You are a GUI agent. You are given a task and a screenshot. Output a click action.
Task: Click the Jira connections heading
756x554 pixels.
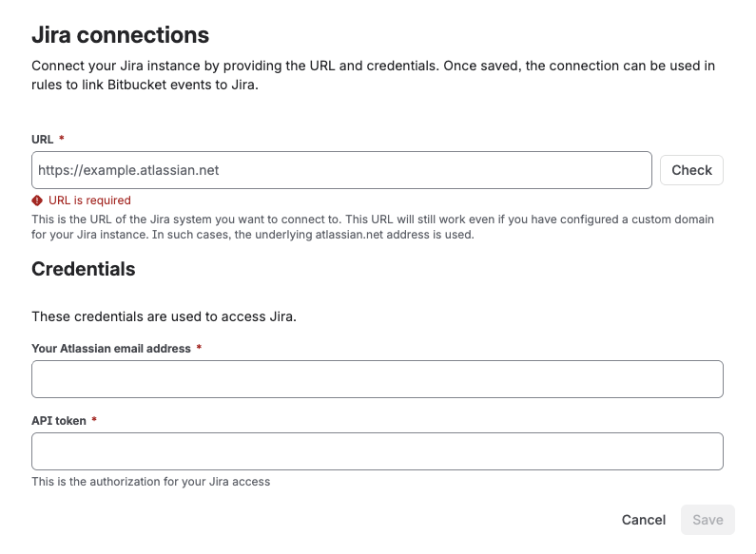[x=121, y=35]
